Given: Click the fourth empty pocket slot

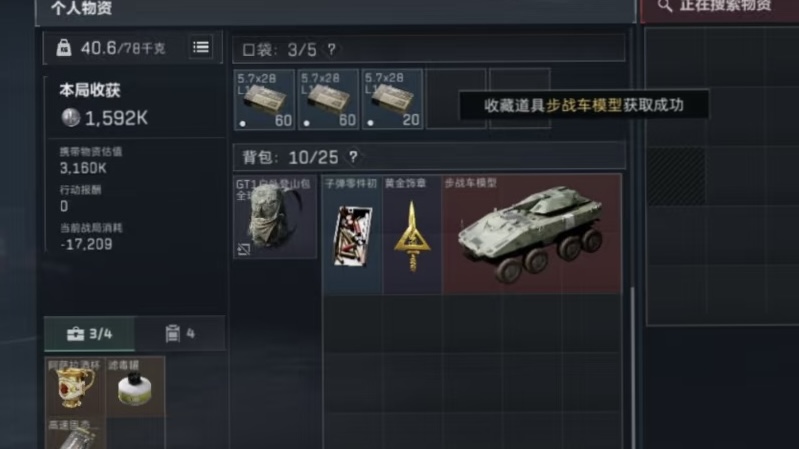Looking at the screenshot, I should pos(456,99).
